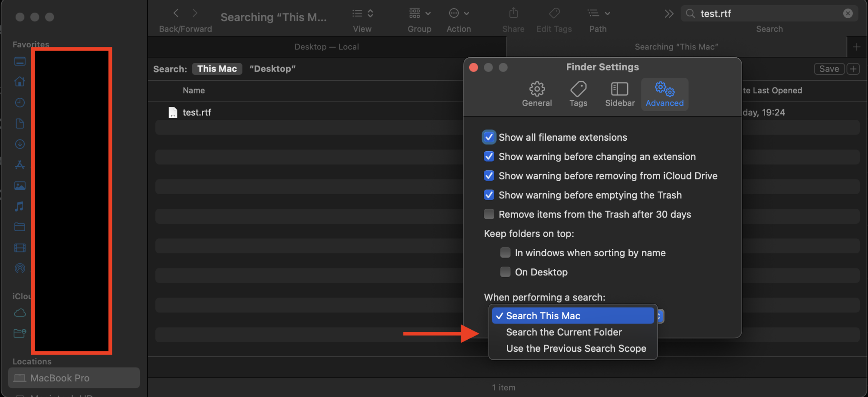This screenshot has height=397, width=868.
Task: Expand the Group chevron dropdown
Action: coord(428,13)
